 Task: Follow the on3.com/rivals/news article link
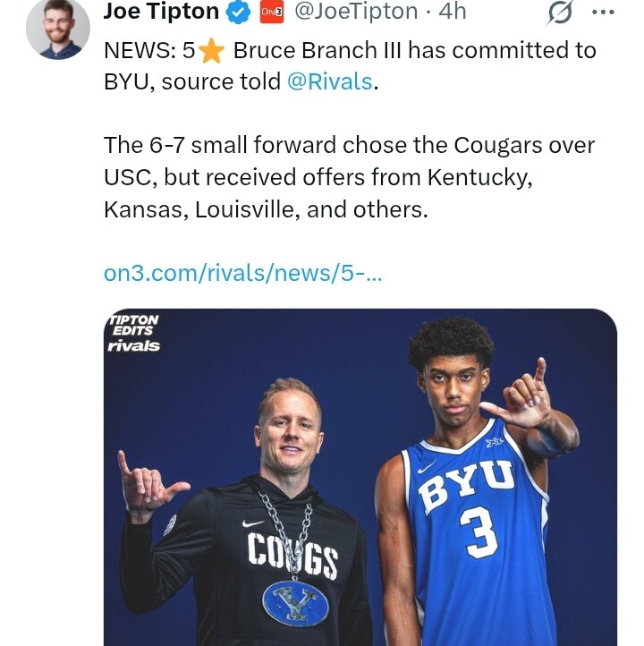point(242,273)
